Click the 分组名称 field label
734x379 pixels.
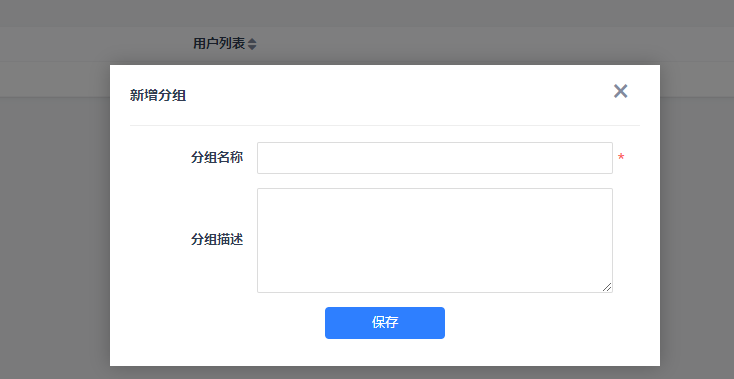pos(217,158)
